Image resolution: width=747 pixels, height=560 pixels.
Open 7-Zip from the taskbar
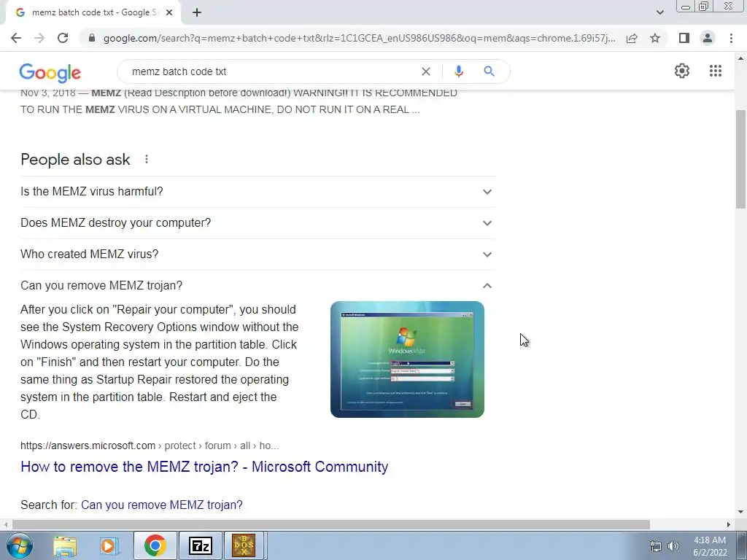tap(200, 545)
